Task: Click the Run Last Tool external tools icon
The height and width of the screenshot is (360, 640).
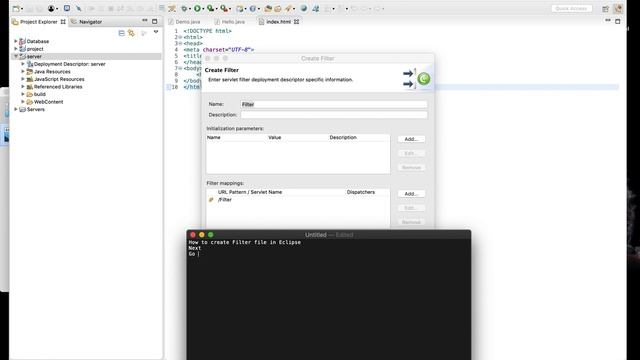Action: (224, 9)
